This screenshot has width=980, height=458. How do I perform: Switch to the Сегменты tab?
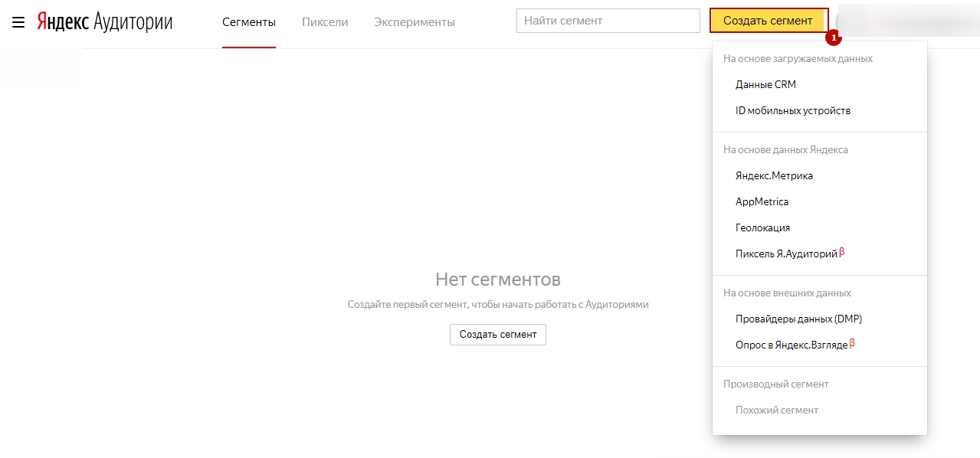[249, 22]
